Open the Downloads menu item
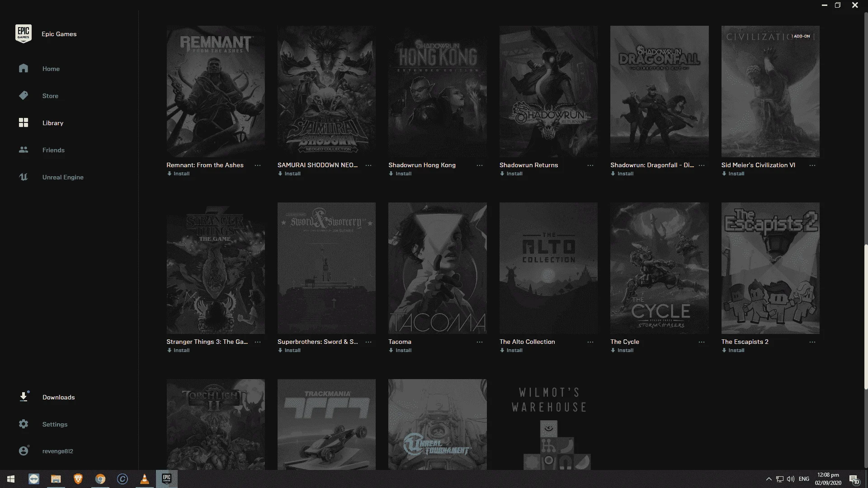The image size is (868, 488). click(x=59, y=397)
